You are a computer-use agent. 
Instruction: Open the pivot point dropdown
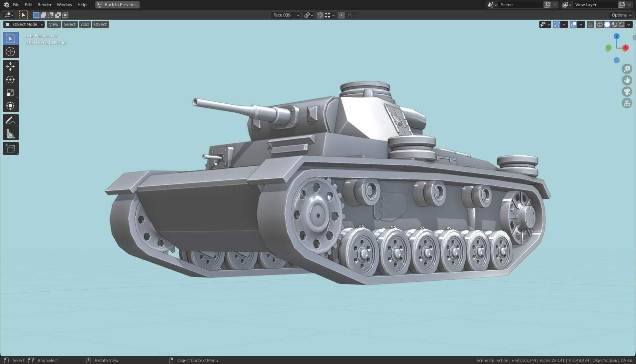pos(308,15)
